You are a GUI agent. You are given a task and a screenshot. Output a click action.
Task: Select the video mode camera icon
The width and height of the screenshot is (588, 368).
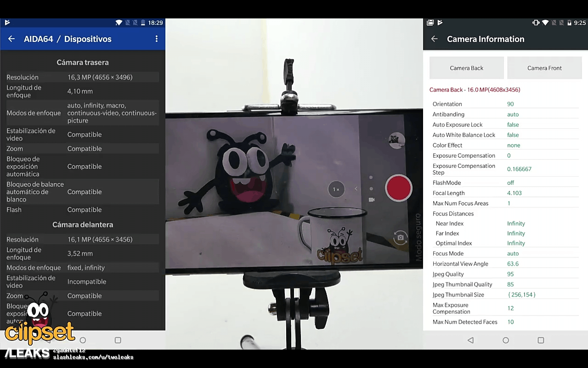tap(371, 200)
